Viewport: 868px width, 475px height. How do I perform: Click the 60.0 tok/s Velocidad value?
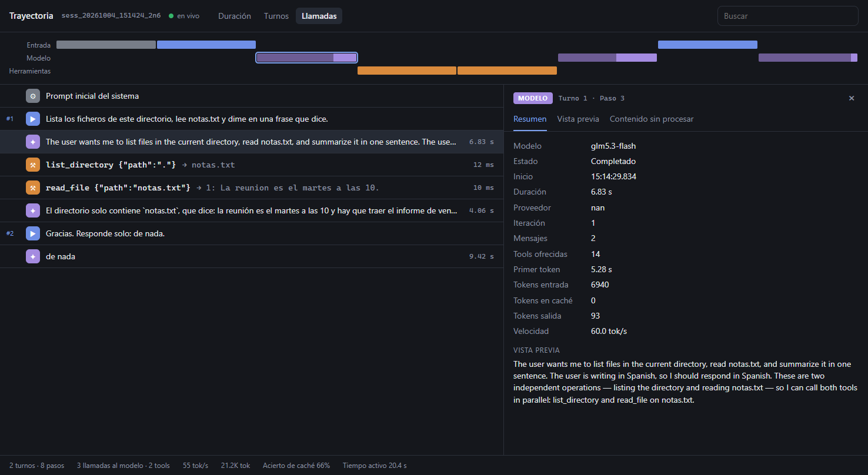[x=609, y=331]
